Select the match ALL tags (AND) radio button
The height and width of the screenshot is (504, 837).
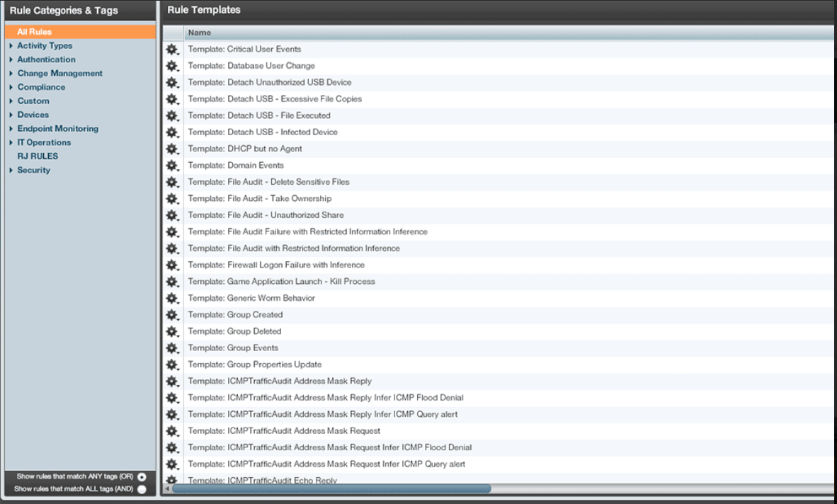pyautogui.click(x=142, y=489)
